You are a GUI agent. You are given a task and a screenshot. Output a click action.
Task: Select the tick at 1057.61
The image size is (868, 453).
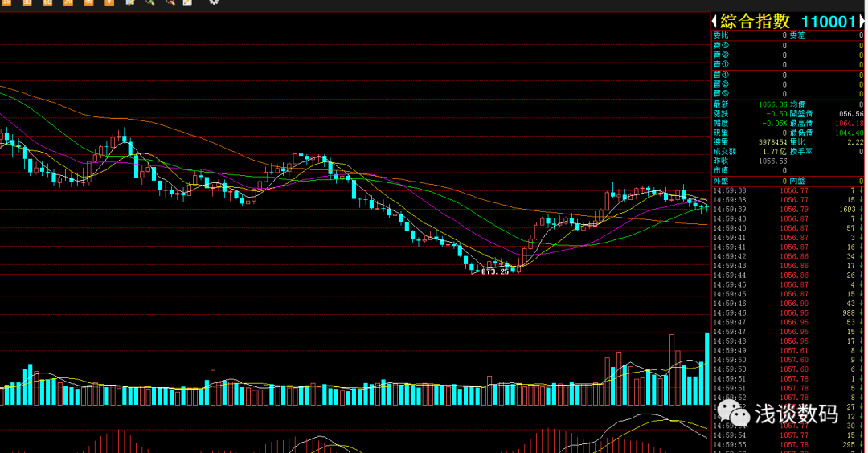pyautogui.click(x=788, y=351)
